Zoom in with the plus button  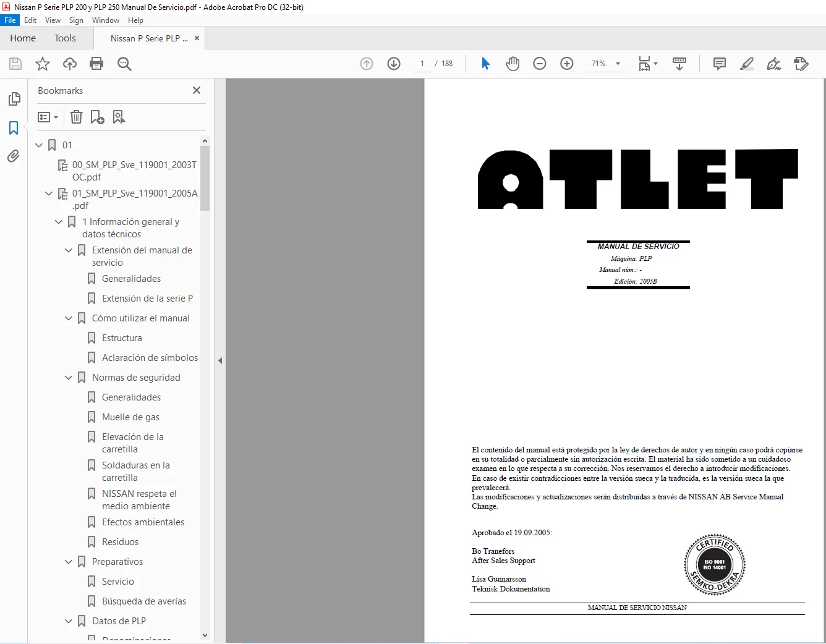[x=567, y=64]
